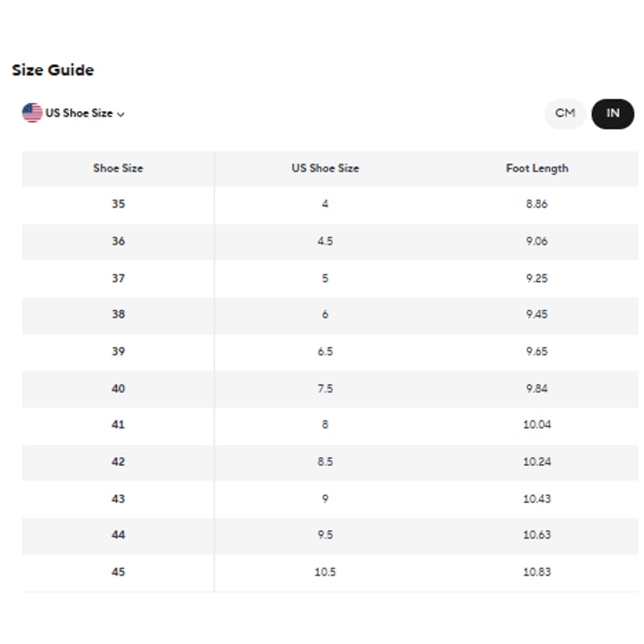
Task: Click shoe size 38 in the table
Action: click(118, 315)
